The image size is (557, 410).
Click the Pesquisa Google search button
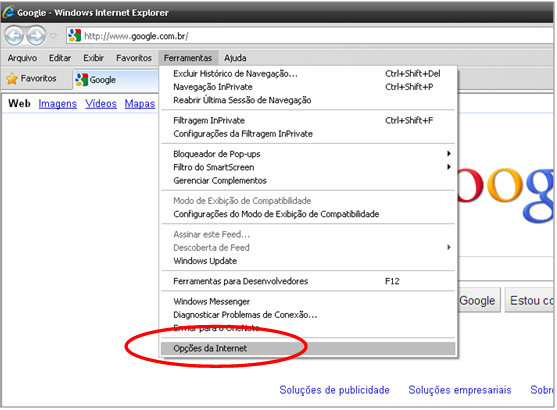(x=479, y=301)
